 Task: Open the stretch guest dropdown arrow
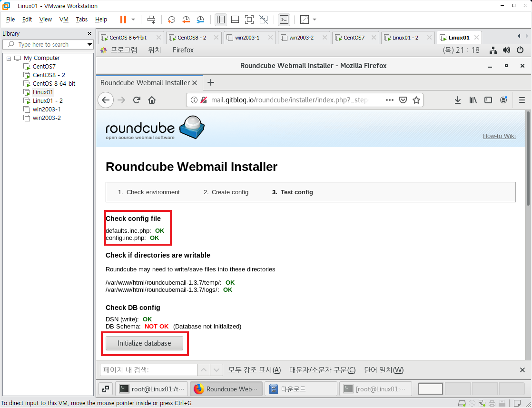click(x=315, y=20)
